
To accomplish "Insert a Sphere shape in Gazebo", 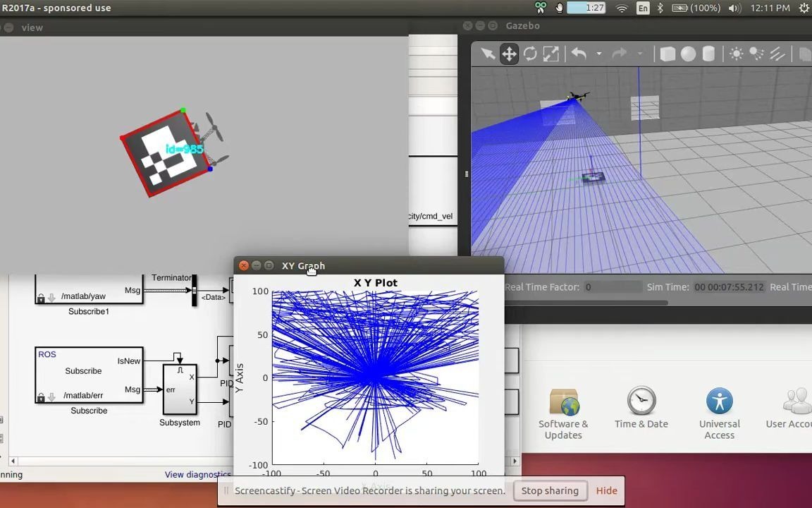I will pyautogui.click(x=689, y=54).
